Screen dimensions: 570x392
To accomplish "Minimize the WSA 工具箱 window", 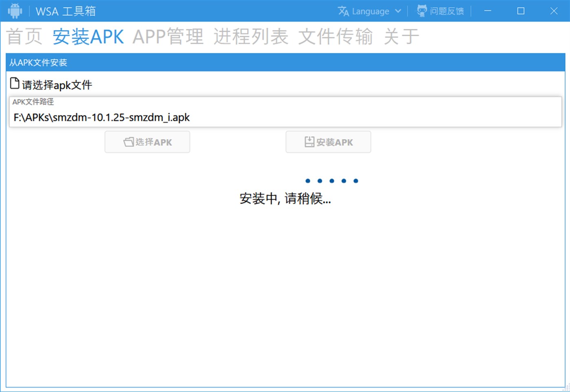I will [x=488, y=11].
